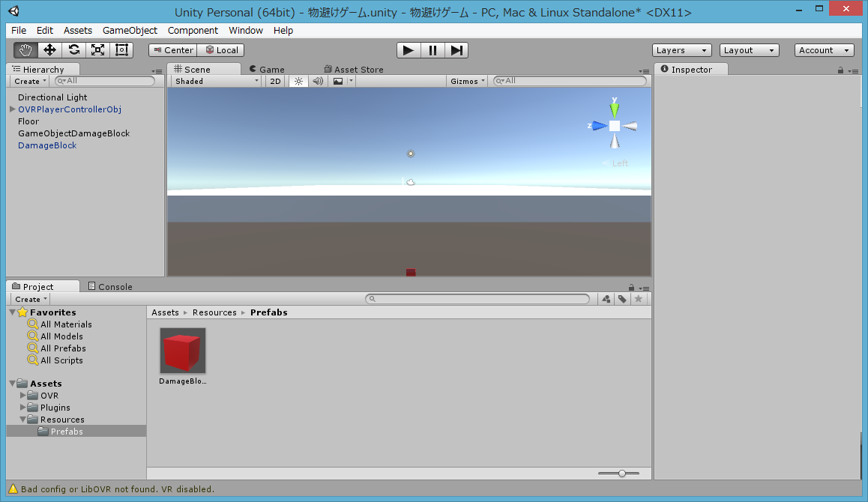The height and width of the screenshot is (502, 868).
Task: Select Directional Light in Hierarchy
Action: [x=52, y=97]
